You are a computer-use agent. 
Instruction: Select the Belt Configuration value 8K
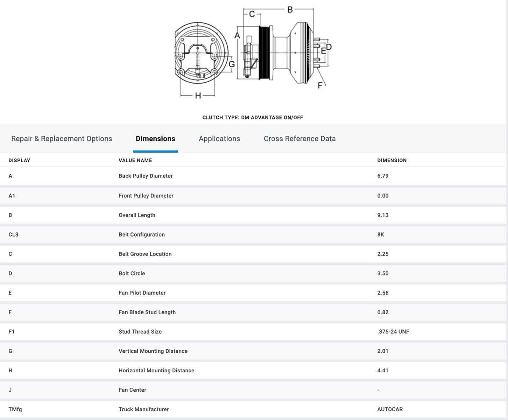(x=381, y=234)
